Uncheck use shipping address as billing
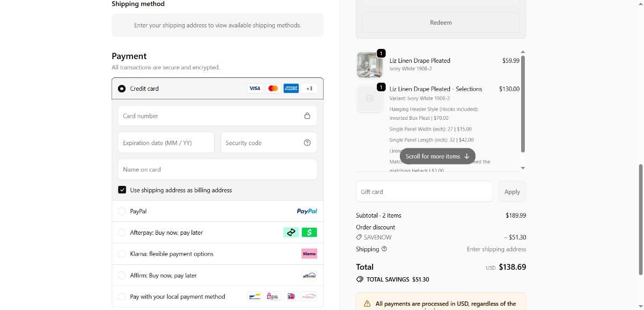Screen dimensions: 644x310 [x=122, y=190]
